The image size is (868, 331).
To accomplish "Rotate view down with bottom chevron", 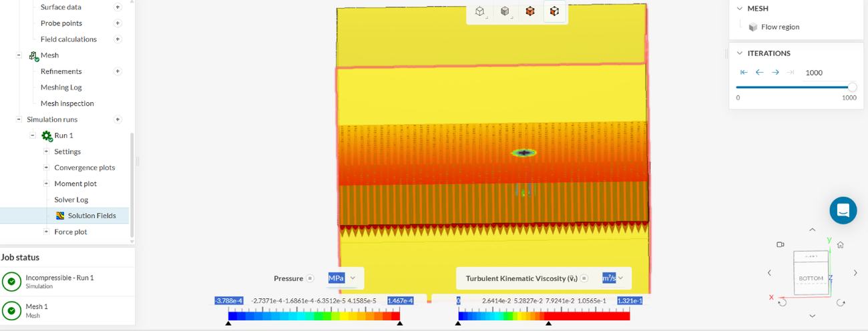I will 812,316.
